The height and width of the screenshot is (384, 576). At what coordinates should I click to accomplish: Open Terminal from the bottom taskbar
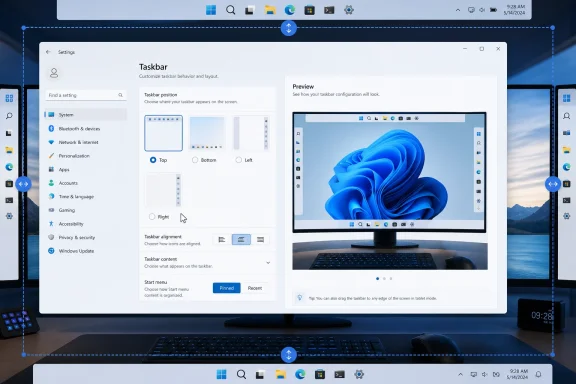coord(339,374)
